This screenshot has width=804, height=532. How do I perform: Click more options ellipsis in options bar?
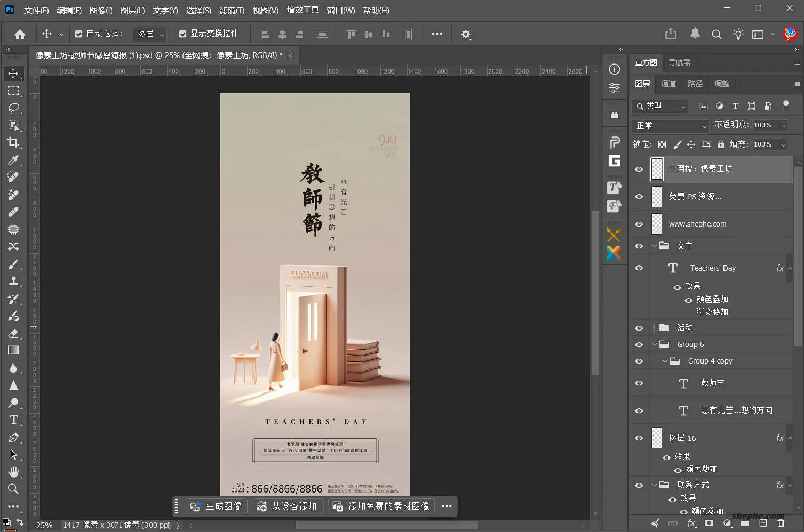pos(437,34)
